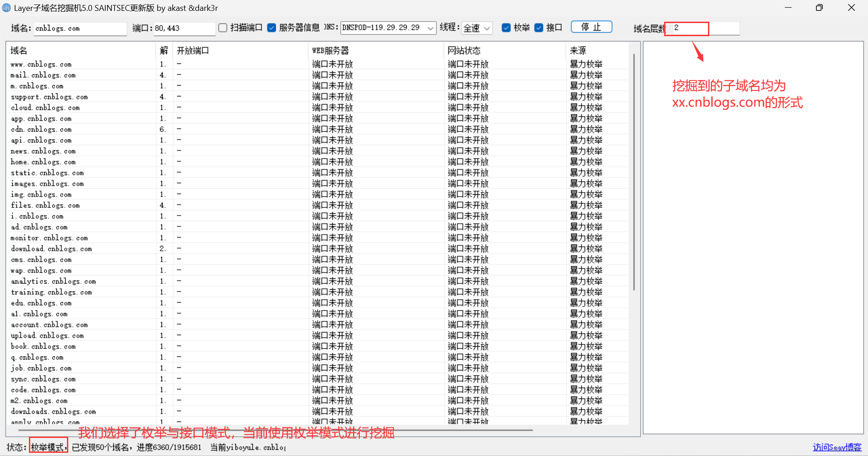Uncheck the 服务器信息 checkbox
This screenshot has width=868, height=456.
(x=272, y=28)
